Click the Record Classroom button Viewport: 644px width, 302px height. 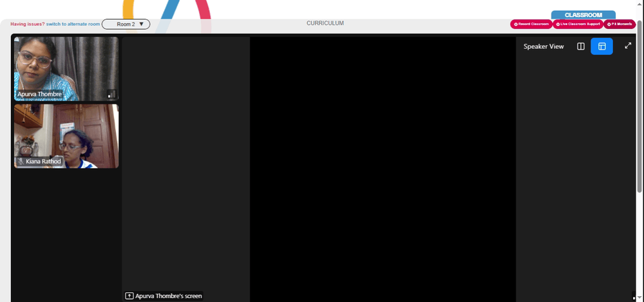point(531,24)
